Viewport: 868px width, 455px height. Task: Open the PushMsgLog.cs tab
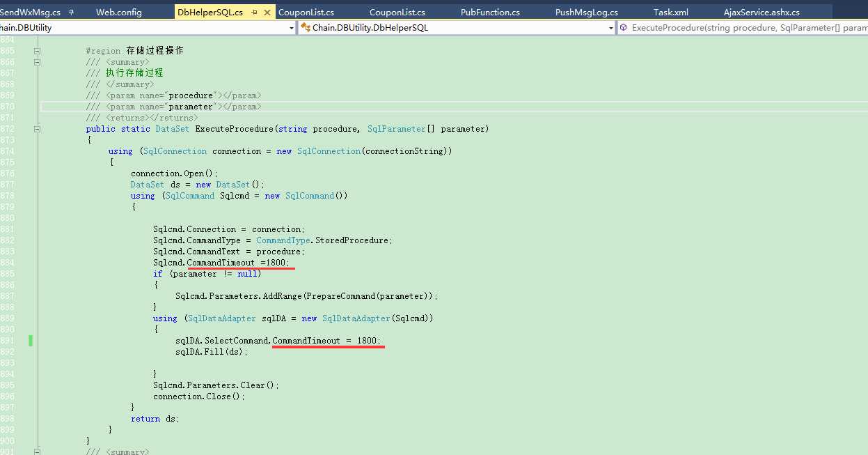tap(586, 13)
